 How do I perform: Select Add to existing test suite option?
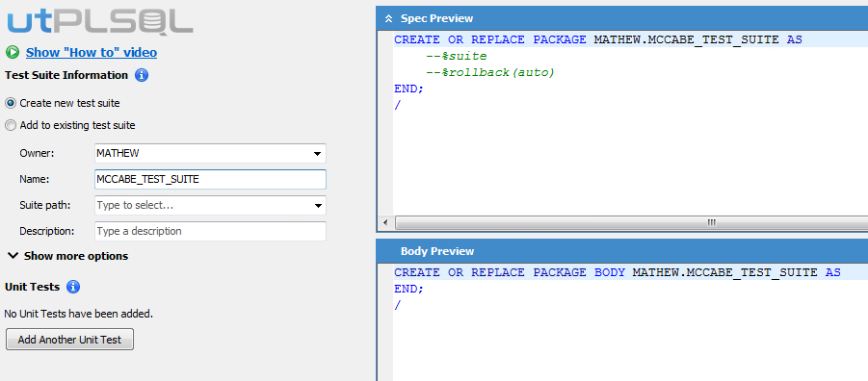pos(69,125)
